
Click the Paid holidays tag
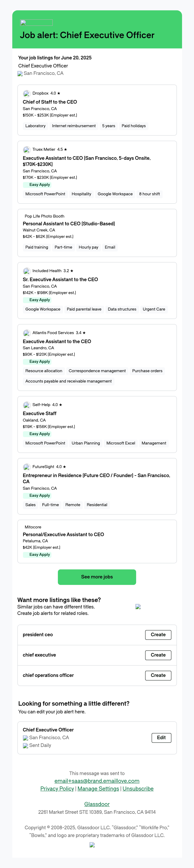134,126
